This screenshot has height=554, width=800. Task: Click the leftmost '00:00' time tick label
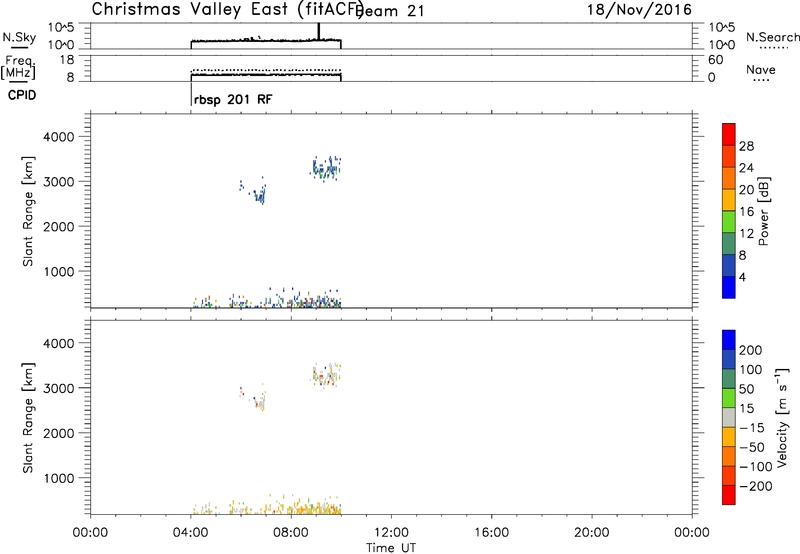click(90, 533)
